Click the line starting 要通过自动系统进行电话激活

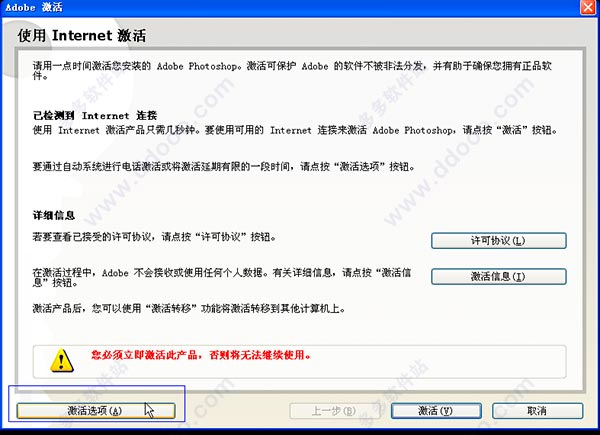(x=224, y=167)
